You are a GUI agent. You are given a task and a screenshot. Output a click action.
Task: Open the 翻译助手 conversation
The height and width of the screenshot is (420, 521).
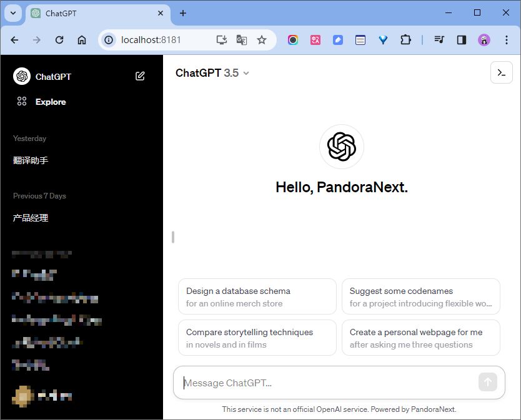(x=31, y=160)
